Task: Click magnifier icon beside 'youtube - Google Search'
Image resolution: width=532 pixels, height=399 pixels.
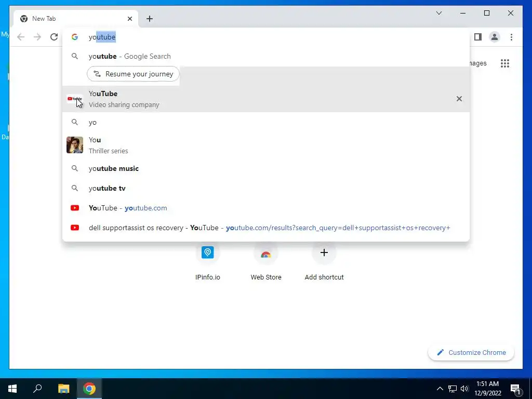Action: point(75,56)
